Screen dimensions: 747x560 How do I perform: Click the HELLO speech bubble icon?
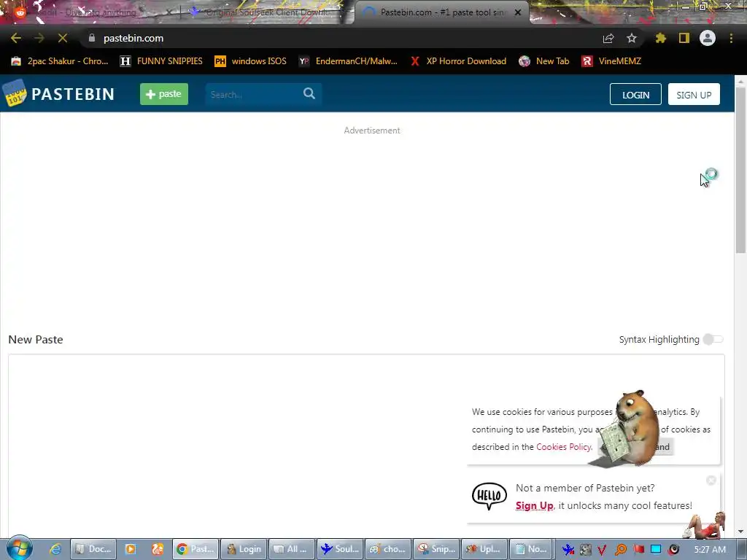coord(489,496)
